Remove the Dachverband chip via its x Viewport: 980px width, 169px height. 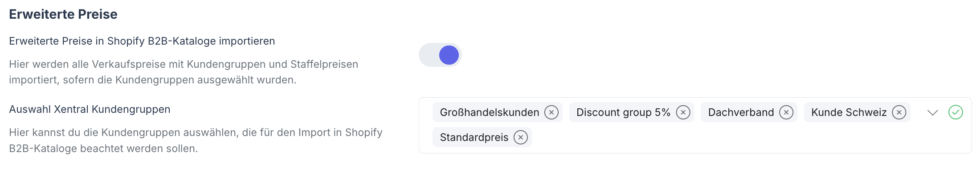tap(786, 112)
